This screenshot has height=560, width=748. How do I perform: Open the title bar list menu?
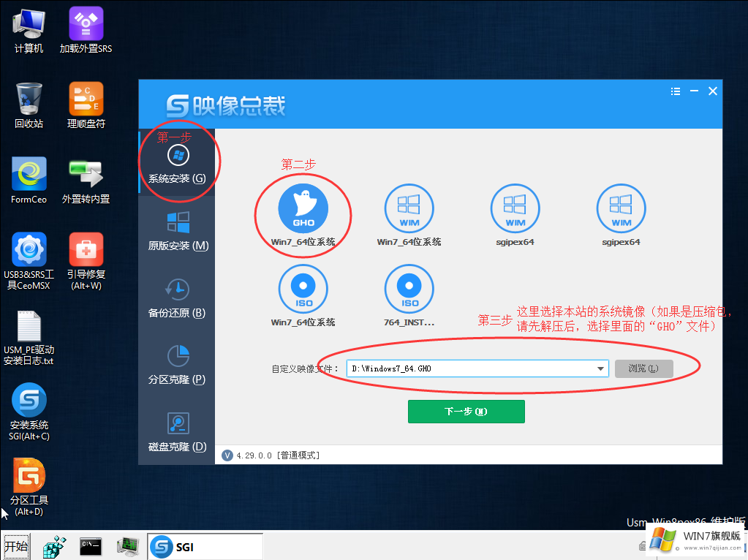point(675,91)
